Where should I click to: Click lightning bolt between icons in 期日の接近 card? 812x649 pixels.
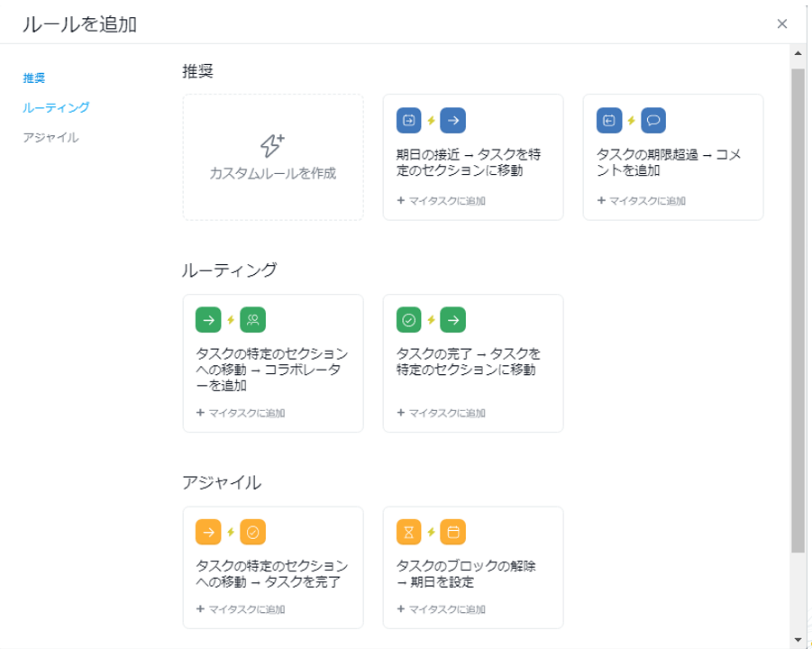point(431,121)
